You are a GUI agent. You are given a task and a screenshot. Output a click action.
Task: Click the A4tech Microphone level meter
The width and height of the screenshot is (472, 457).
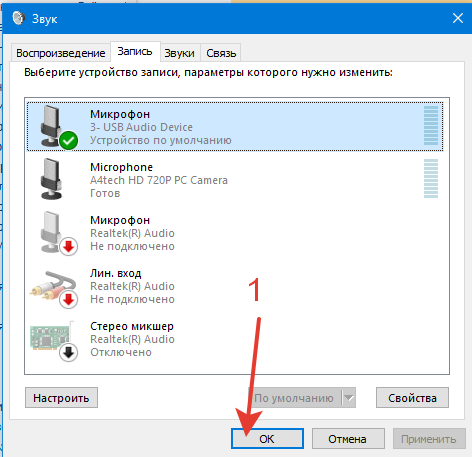point(431,179)
